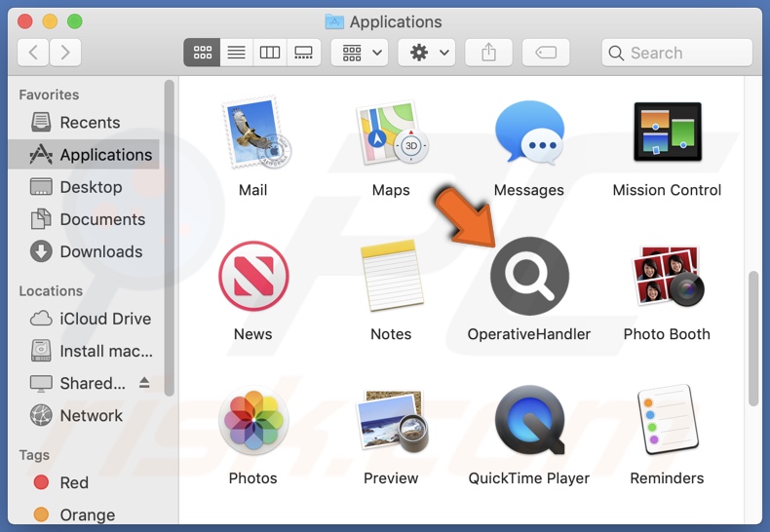Screen dimensions: 770x532
Task: Click the OperativeHandler label text
Action: (529, 334)
